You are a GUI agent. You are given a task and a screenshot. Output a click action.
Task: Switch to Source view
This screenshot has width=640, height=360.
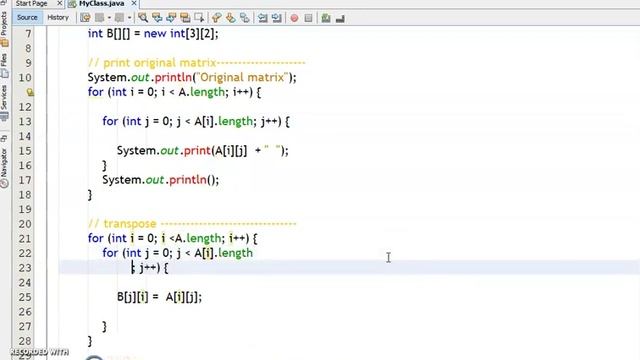[27, 18]
